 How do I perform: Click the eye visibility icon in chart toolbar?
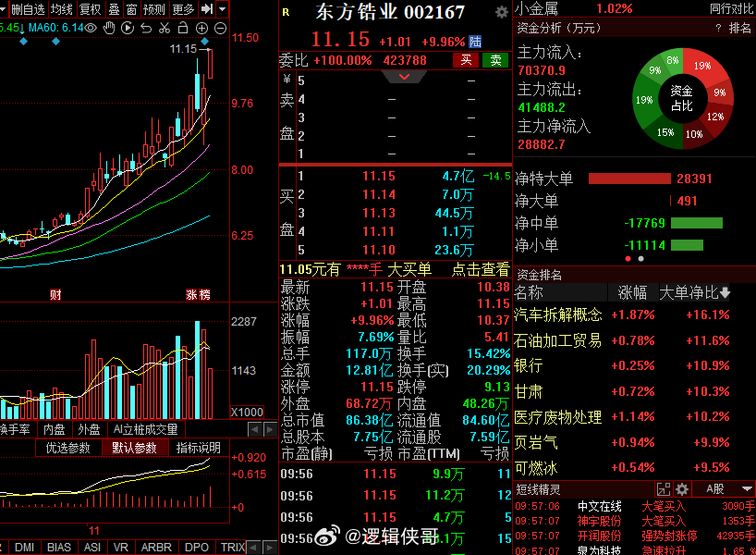pyautogui.click(x=91, y=28)
